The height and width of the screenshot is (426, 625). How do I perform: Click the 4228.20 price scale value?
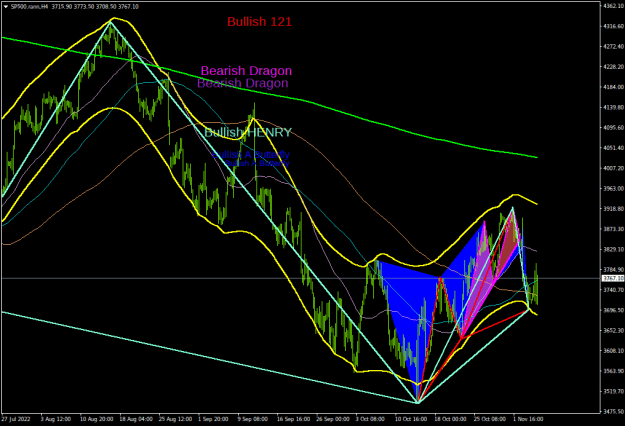click(613, 67)
